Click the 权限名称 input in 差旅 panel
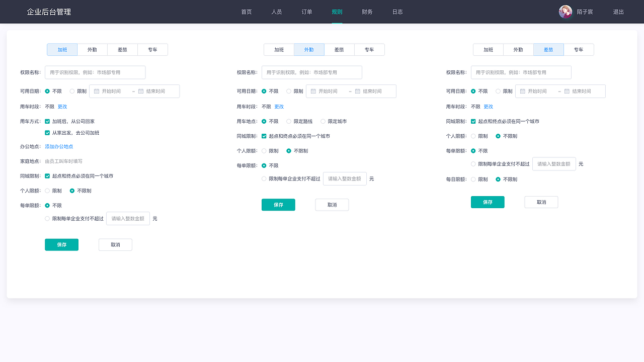 pos(521,72)
